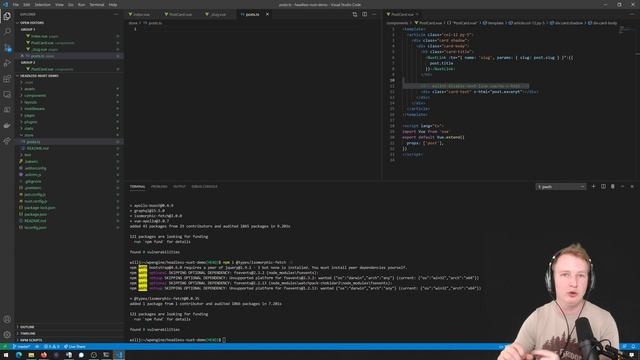The image size is (640, 360).
Task: Open the Selection menu
Action: 42,4
